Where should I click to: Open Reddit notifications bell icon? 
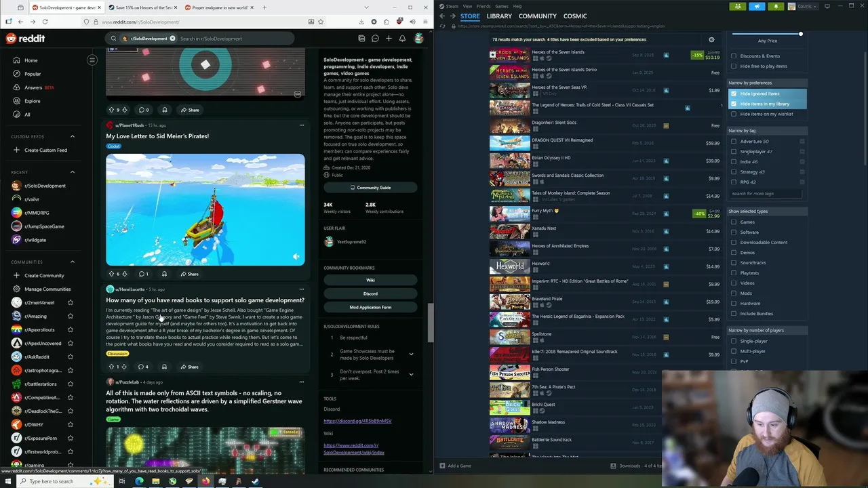pos(402,39)
